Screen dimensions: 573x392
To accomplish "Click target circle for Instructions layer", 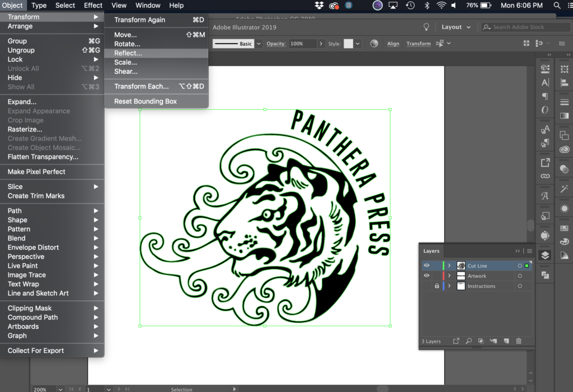I will tap(520, 286).
